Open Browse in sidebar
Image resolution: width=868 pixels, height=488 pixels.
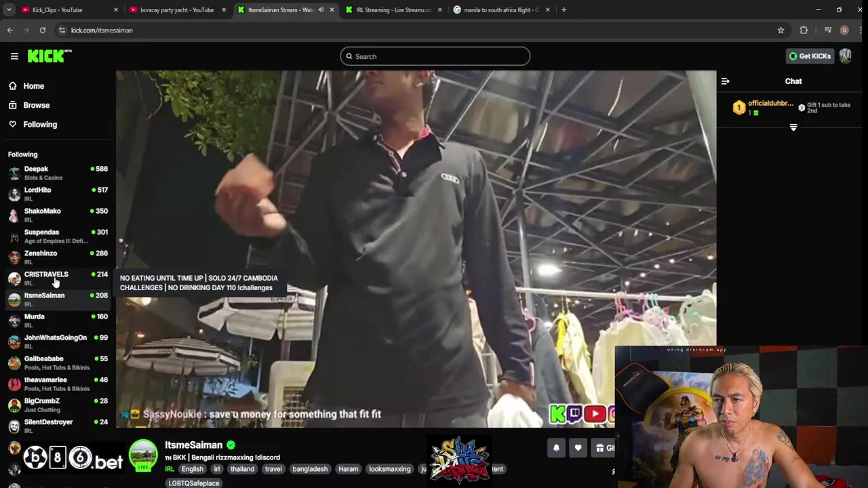(36, 105)
